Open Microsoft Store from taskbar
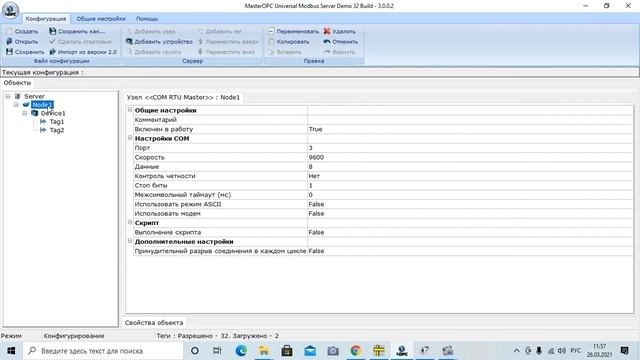Screen dimensions: 640x360 pyautogui.click(x=287, y=351)
